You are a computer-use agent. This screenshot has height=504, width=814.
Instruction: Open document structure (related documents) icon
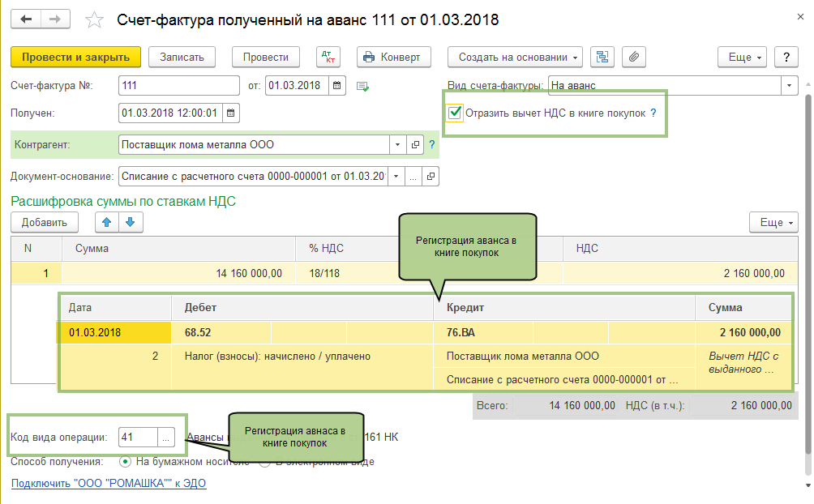click(602, 57)
